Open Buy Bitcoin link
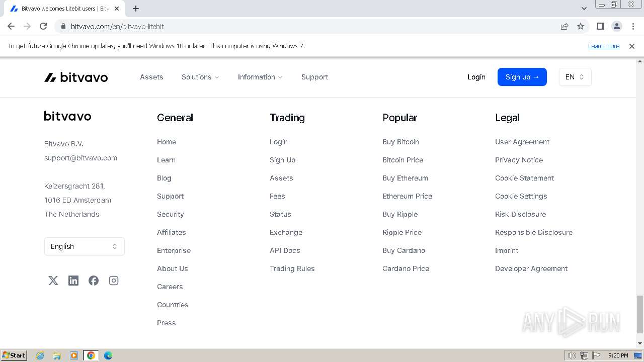The height and width of the screenshot is (362, 644). 400,142
